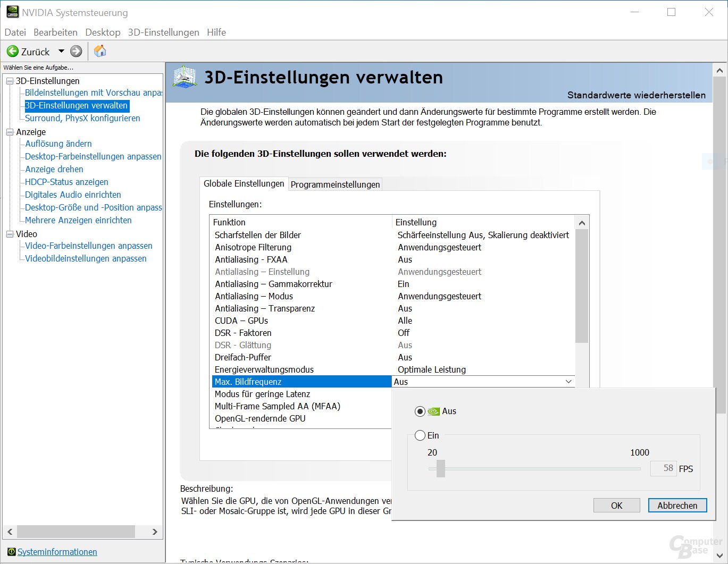Collapse the Video tree node
This screenshot has height=564, width=728.
click(10, 234)
